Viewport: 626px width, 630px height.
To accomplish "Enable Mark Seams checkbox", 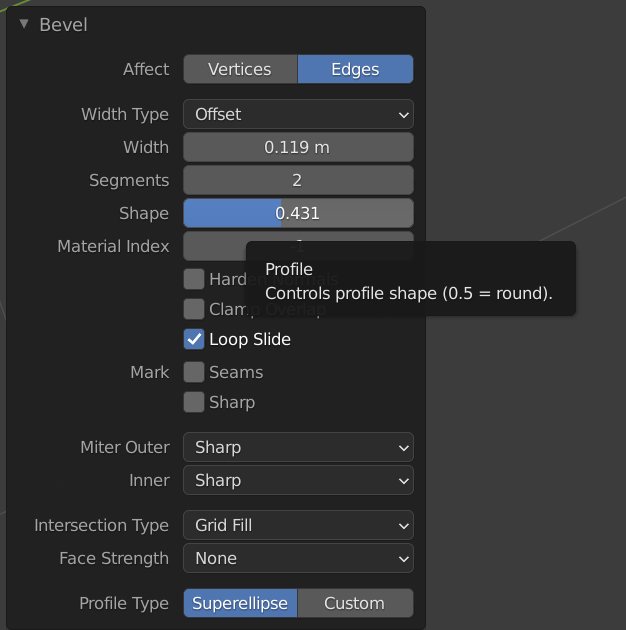I will click(194, 372).
